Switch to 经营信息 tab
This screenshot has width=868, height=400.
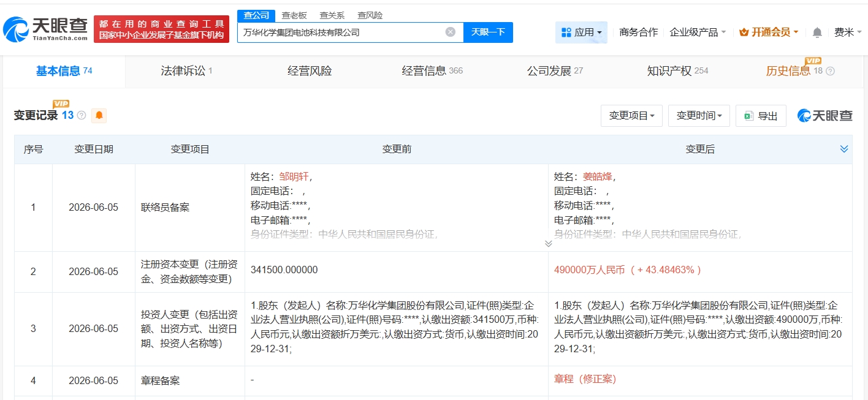pos(432,71)
